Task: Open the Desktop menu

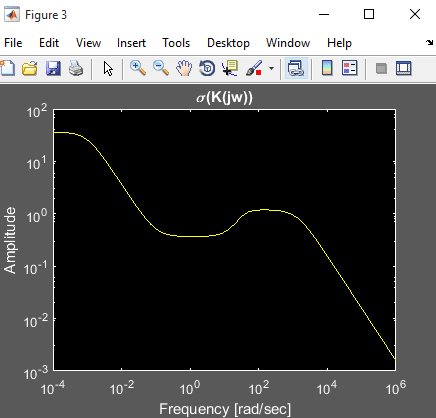Action: pyautogui.click(x=228, y=43)
